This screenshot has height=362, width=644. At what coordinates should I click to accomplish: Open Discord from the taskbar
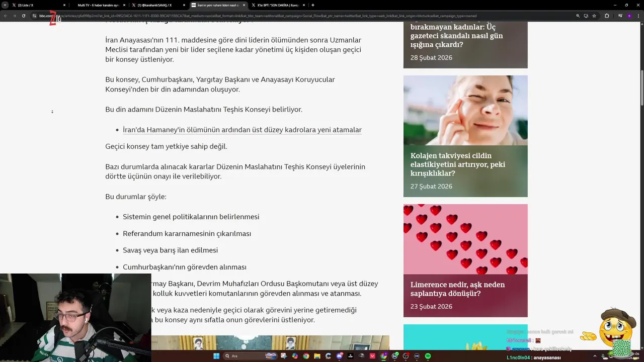(x=339, y=356)
